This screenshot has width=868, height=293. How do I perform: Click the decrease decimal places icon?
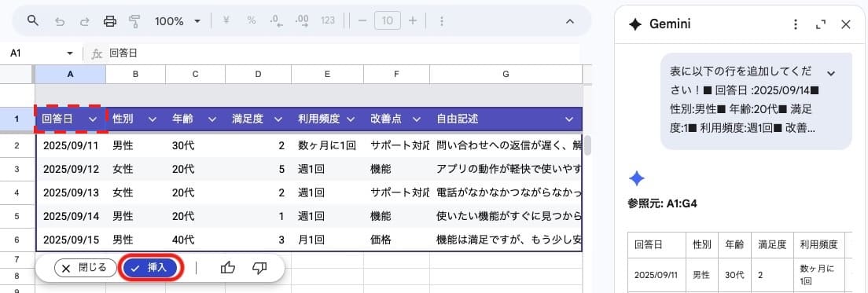276,21
